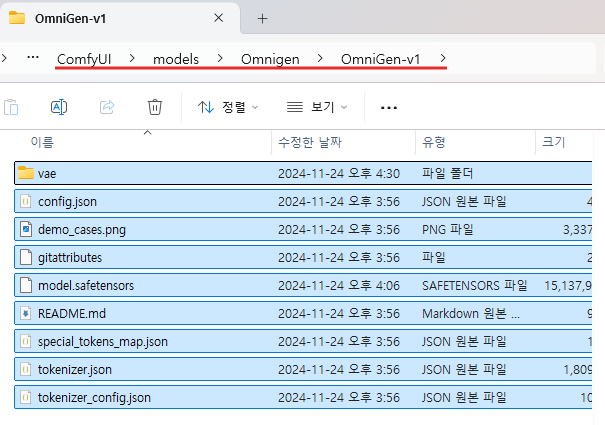Click the demo_cases.png image icon
Screen dimensions: 605x425
25,229
